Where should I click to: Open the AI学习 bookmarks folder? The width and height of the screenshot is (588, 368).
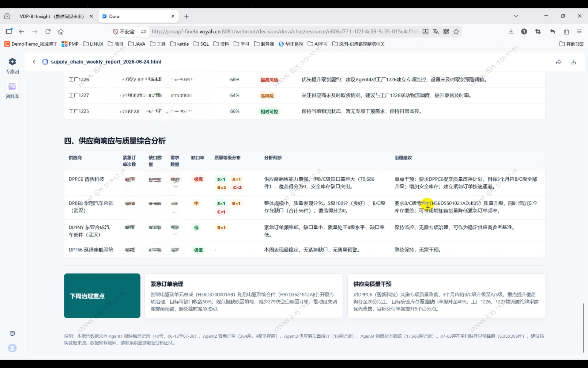(x=318, y=44)
